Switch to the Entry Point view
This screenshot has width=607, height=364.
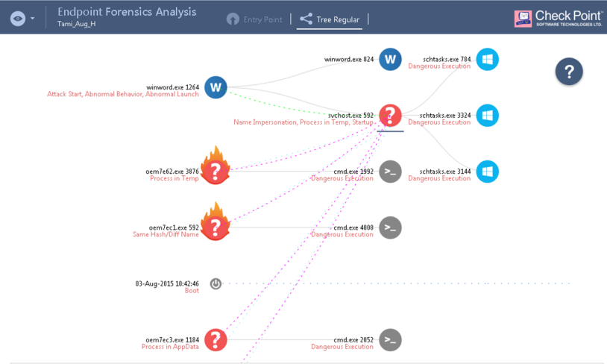click(x=255, y=19)
